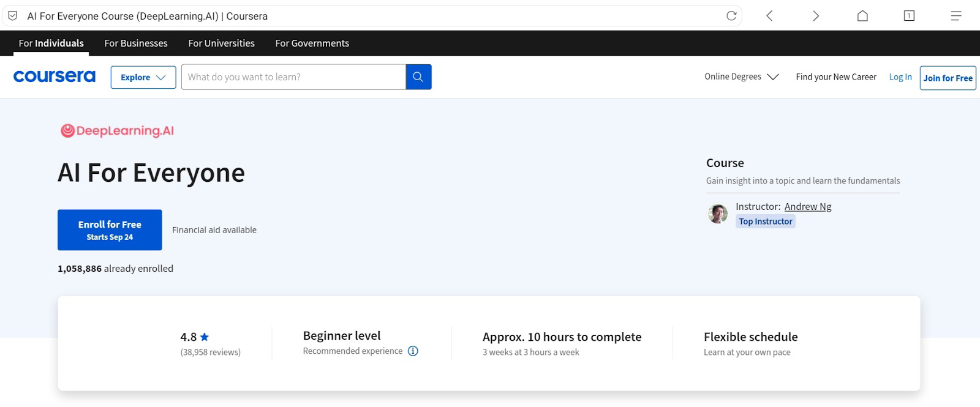This screenshot has width=980, height=407.
Task: Click the site security shield icon
Action: coord(12,16)
